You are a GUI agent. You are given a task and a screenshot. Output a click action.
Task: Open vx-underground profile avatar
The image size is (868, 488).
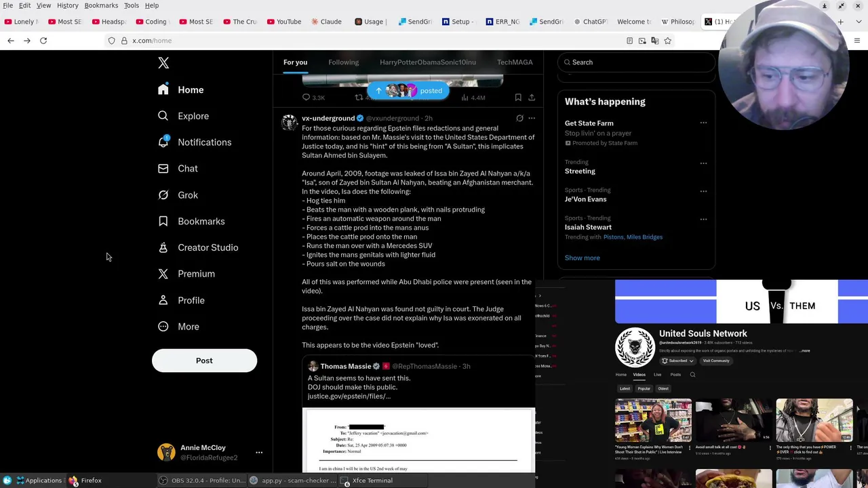290,122
